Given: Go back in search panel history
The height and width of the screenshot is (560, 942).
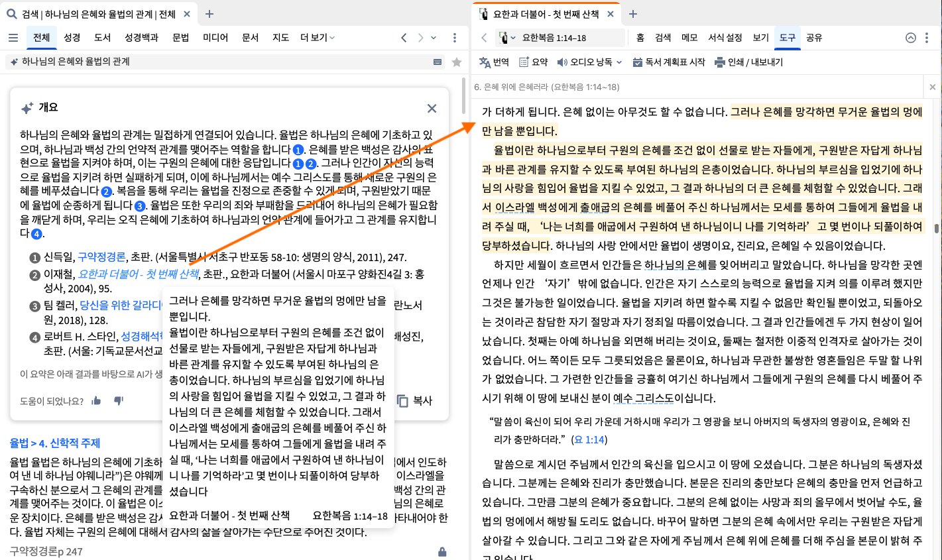Looking at the screenshot, I should pos(404,38).
